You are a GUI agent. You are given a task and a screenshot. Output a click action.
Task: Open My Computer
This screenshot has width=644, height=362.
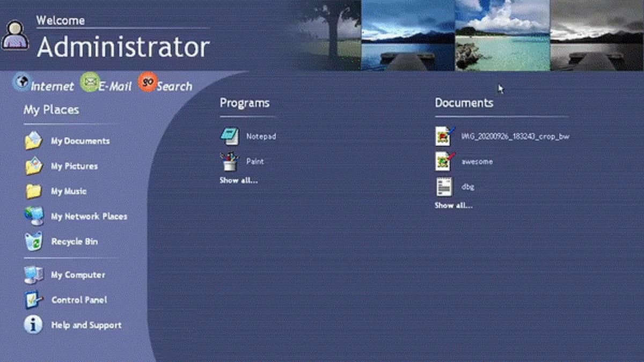pyautogui.click(x=78, y=275)
